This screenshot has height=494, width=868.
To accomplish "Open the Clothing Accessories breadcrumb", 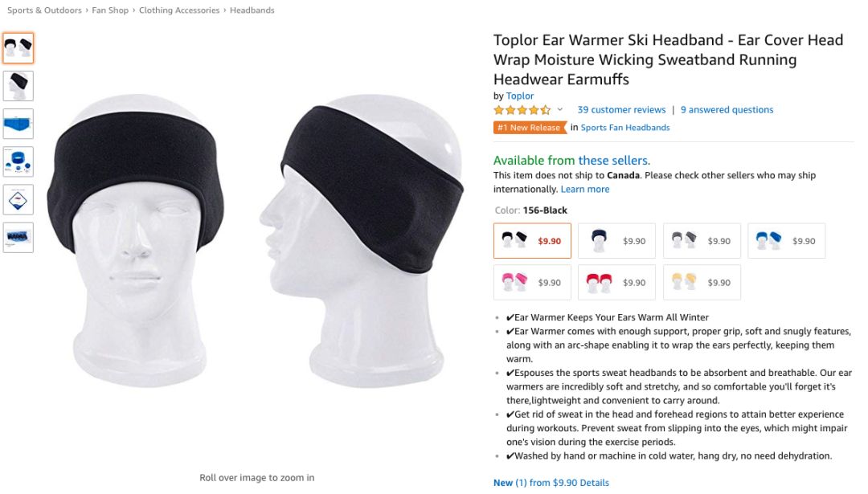I will click(x=179, y=10).
